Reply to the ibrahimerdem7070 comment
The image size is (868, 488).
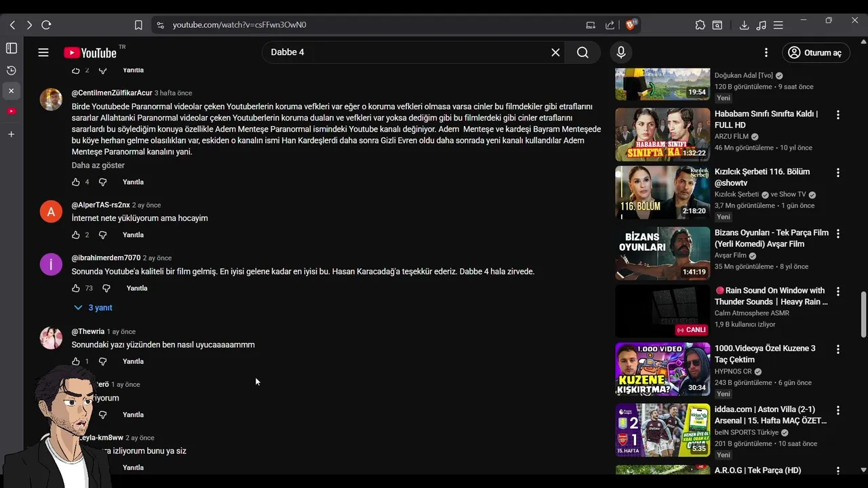click(137, 288)
